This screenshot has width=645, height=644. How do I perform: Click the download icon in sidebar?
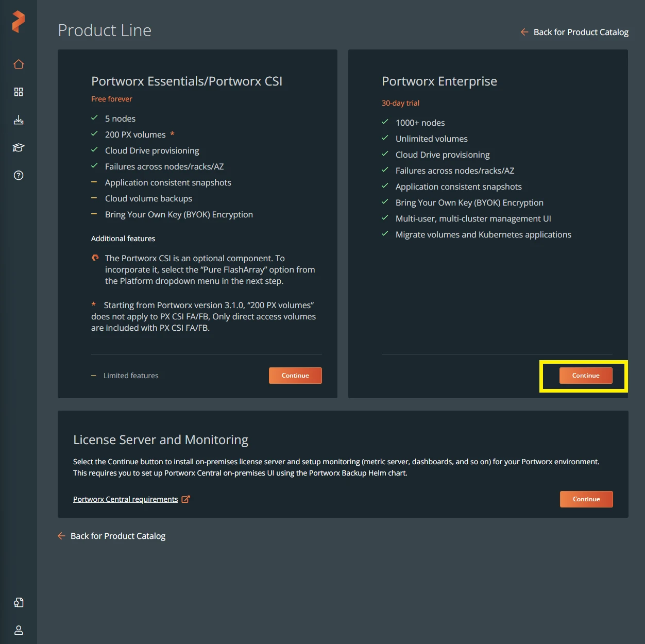coord(19,120)
